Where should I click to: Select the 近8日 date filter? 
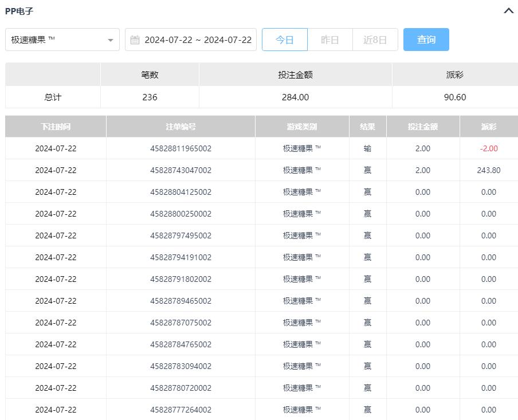(x=375, y=40)
